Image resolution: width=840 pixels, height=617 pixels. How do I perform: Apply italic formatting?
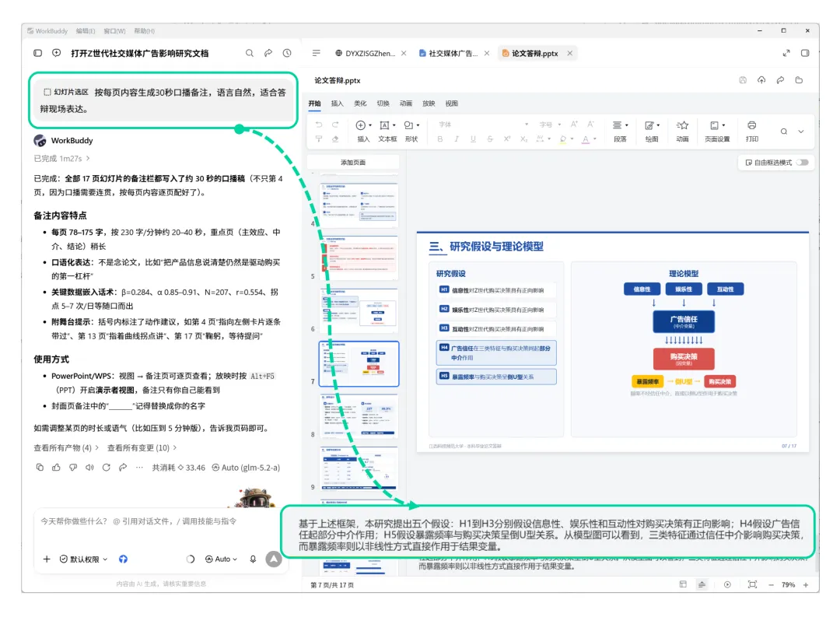(457, 138)
